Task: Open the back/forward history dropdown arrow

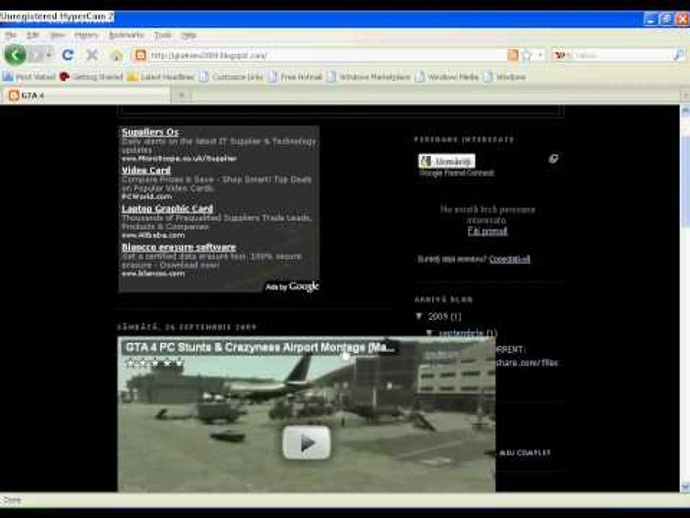Action: click(x=50, y=55)
